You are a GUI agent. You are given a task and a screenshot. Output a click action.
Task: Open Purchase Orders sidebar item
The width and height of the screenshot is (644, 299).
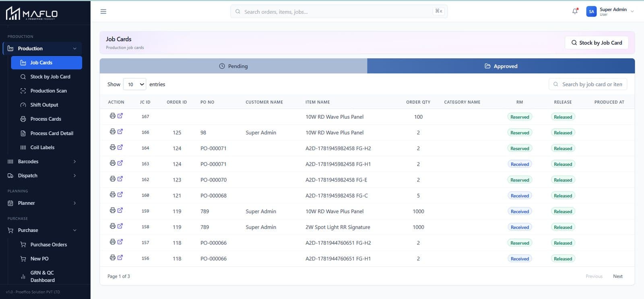pos(46,245)
